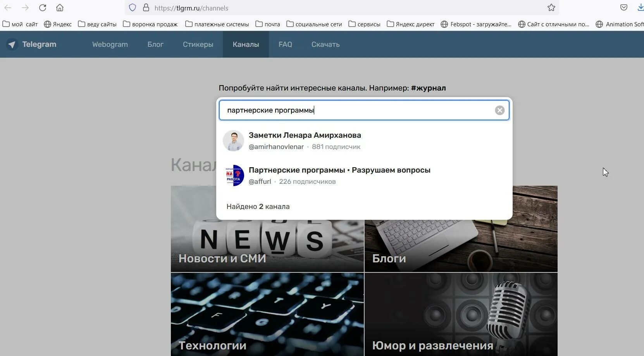Open the 'Юмор и развлечения' category tile
The image size is (644, 356).
461,314
